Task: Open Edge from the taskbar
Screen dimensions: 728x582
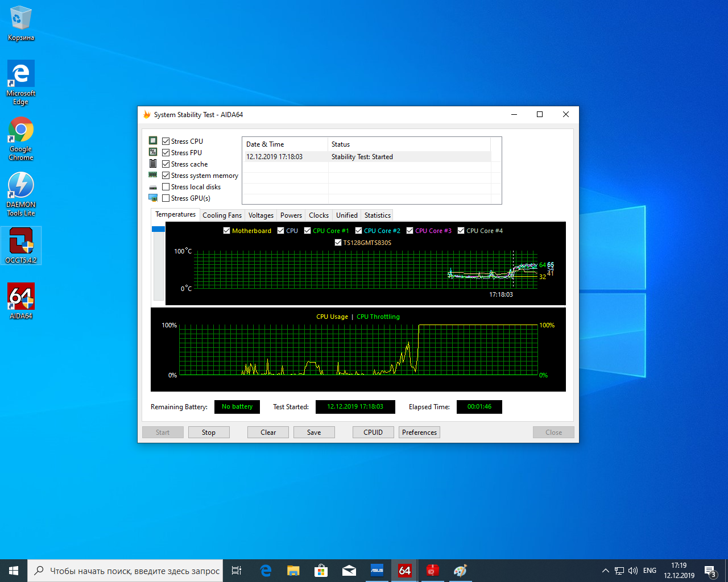Action: 266,571
